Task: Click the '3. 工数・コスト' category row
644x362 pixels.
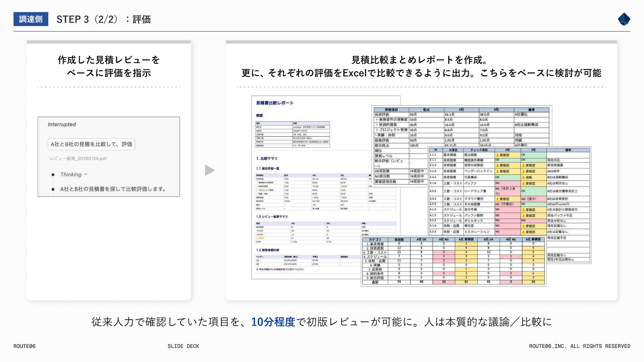Action: pos(375,252)
